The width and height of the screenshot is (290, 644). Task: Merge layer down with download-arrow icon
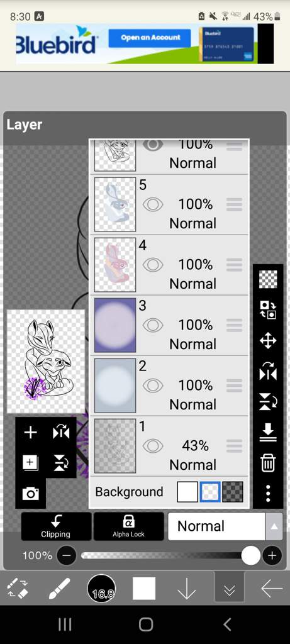(x=268, y=433)
